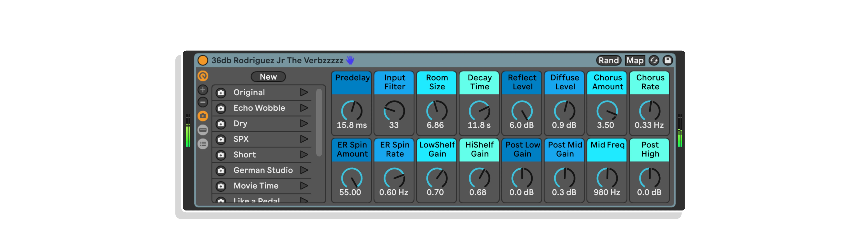The height and width of the screenshot is (249, 868).
Task: Toggle the macro controls show/hide icon
Action: (x=203, y=76)
